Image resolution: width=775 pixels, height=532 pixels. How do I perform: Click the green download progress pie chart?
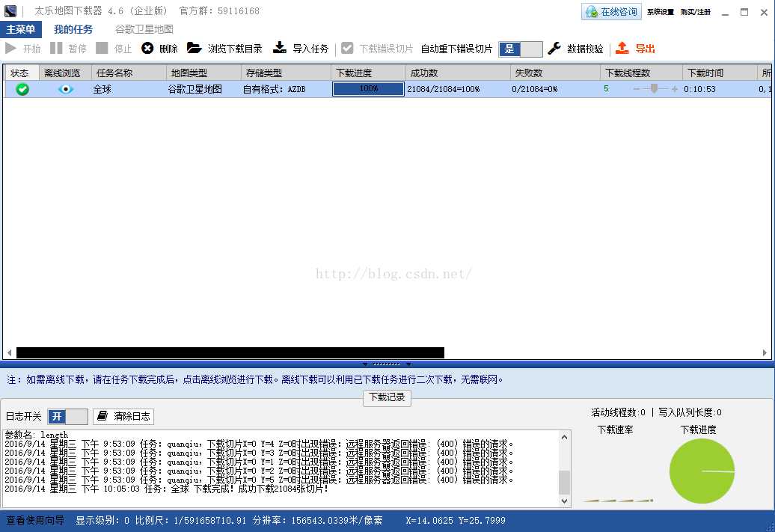point(702,471)
